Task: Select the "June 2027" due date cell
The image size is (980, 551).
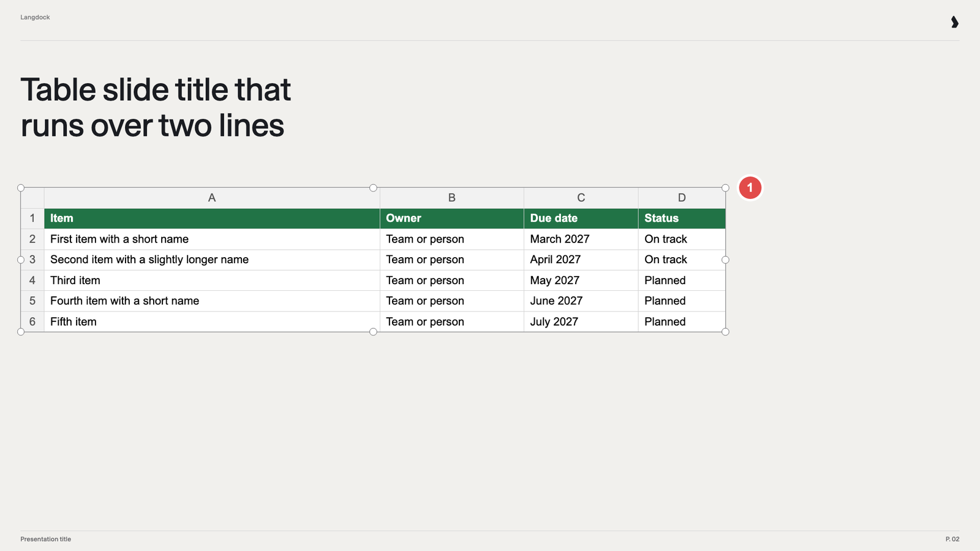Action: point(581,301)
